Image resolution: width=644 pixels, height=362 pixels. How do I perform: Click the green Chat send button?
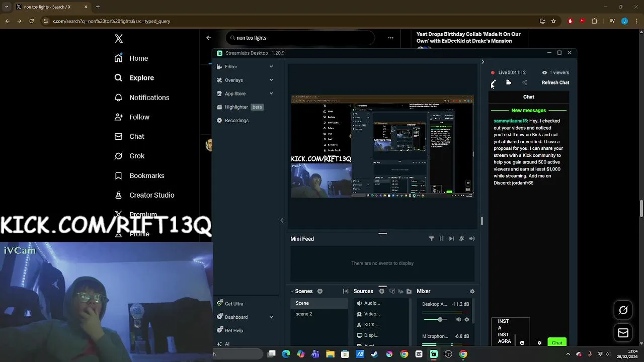click(557, 342)
